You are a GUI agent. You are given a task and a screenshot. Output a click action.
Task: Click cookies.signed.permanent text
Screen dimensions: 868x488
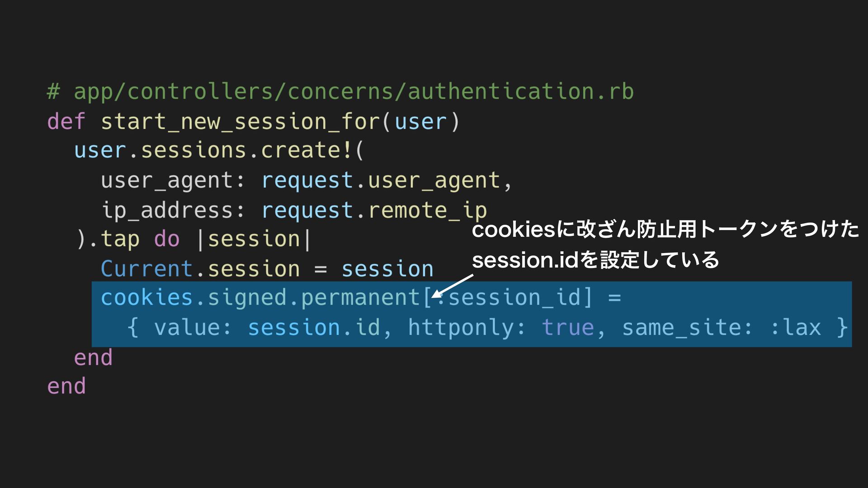pos(260,298)
